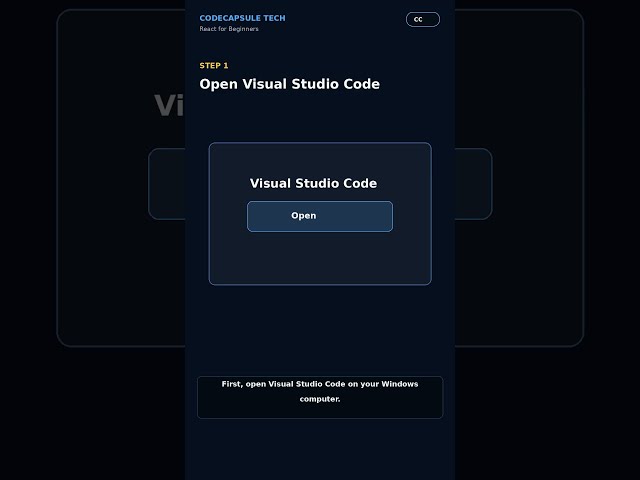The height and width of the screenshot is (480, 640).
Task: Click the 'Open Visual Studio Code' heading
Action: point(289,84)
